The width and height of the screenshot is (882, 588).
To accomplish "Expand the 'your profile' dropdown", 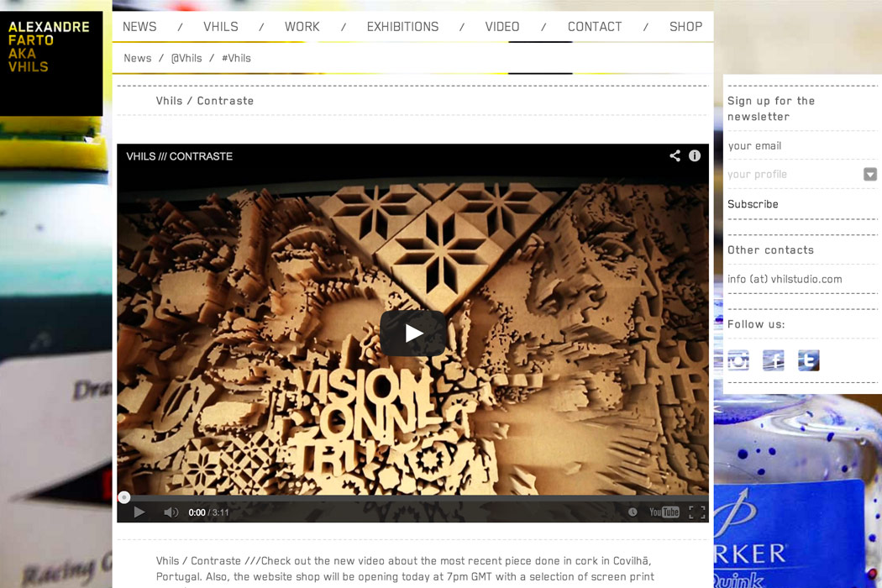I will pos(870,175).
